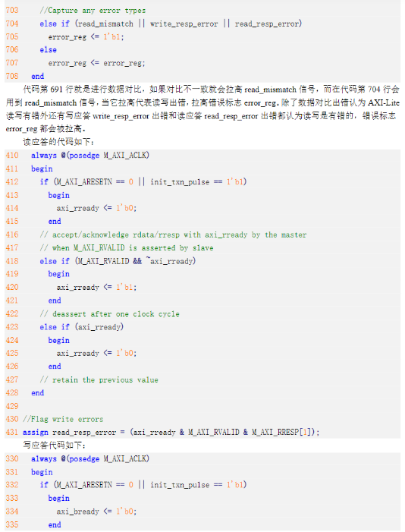Click the 'end' keyword on line 426

[55, 367]
